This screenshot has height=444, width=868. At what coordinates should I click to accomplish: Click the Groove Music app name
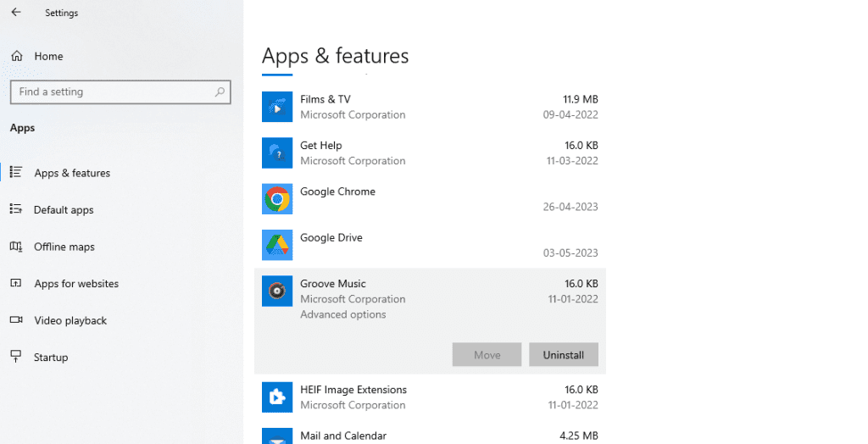click(333, 284)
